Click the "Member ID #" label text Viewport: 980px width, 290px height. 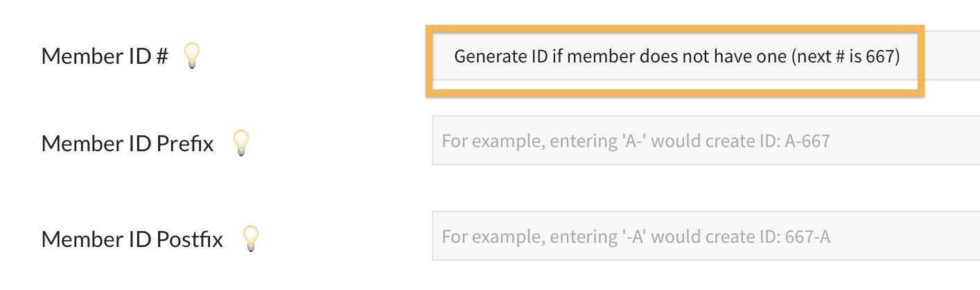coord(105,56)
